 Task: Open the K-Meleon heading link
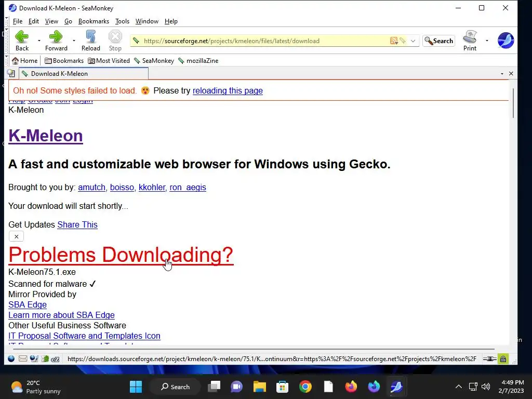pyautogui.click(x=46, y=136)
